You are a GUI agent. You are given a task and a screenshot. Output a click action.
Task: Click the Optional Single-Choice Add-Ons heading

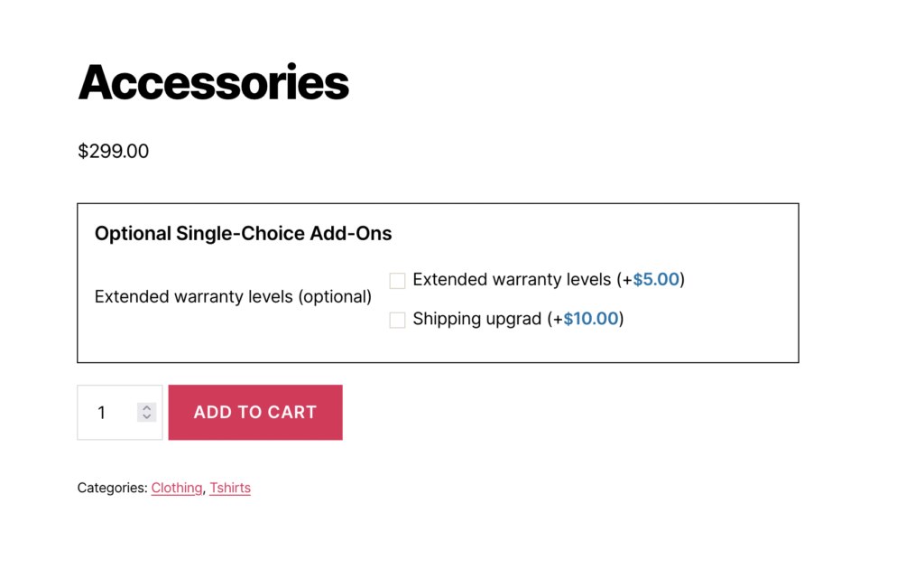(244, 234)
